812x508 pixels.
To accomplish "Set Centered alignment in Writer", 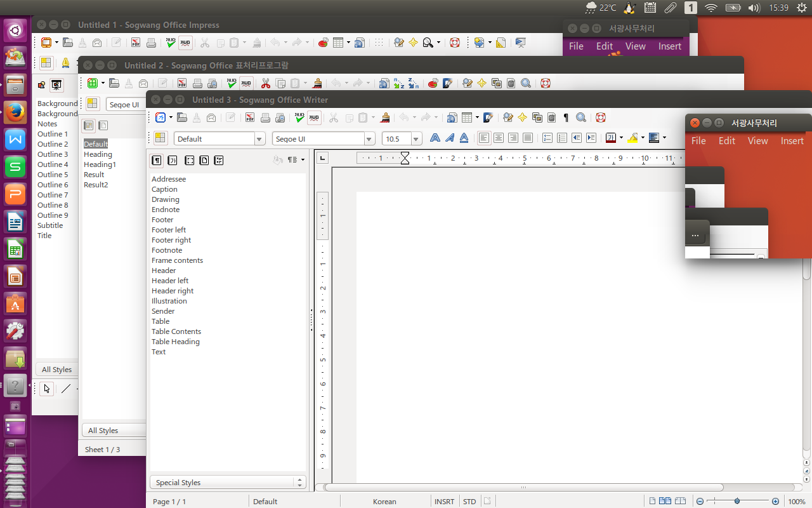I will click(499, 138).
